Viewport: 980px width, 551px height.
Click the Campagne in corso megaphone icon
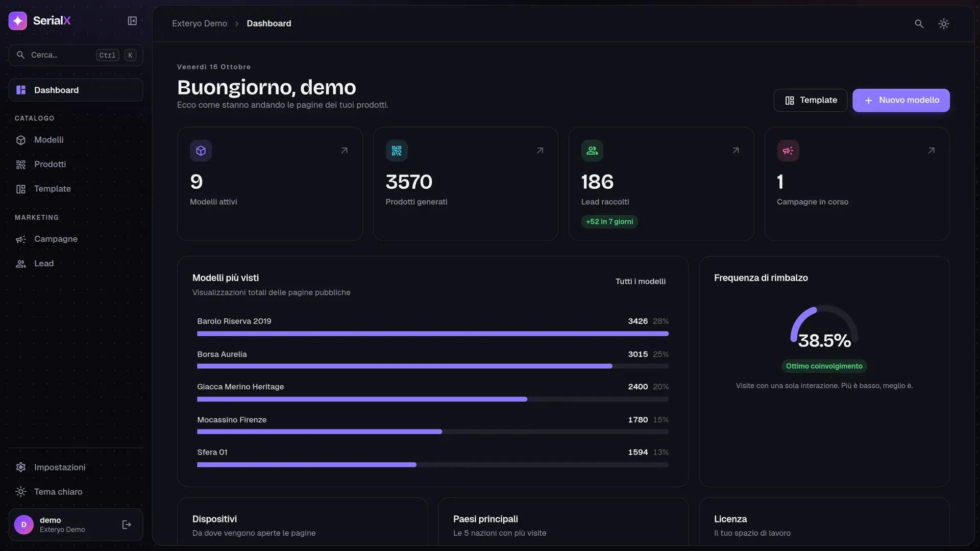point(788,151)
